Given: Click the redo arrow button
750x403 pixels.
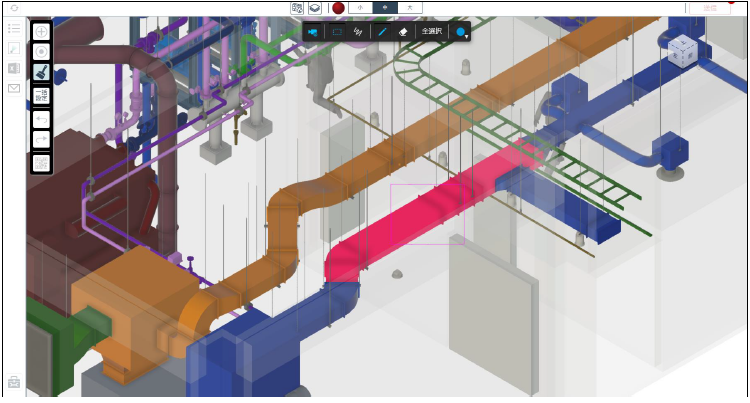Looking at the screenshot, I should [41, 139].
